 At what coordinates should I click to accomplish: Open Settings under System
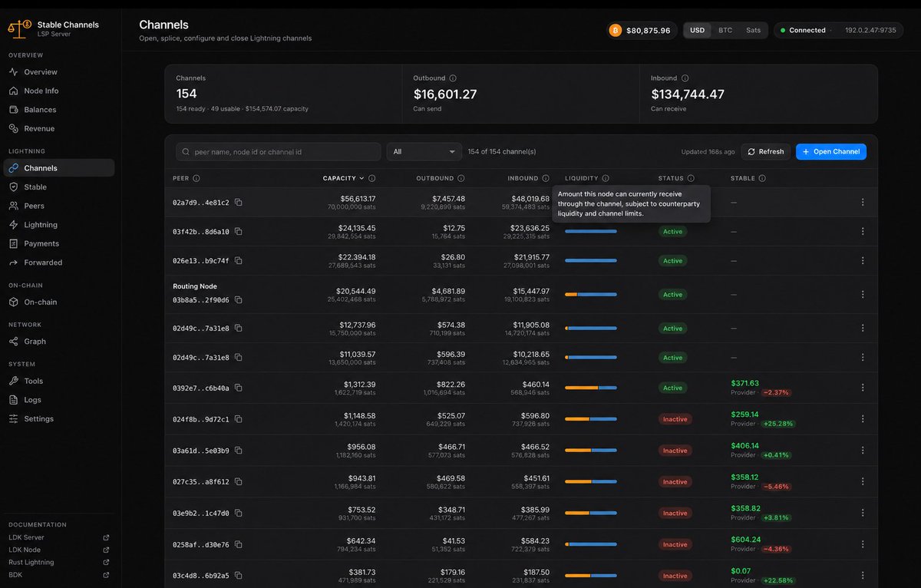[59, 419]
